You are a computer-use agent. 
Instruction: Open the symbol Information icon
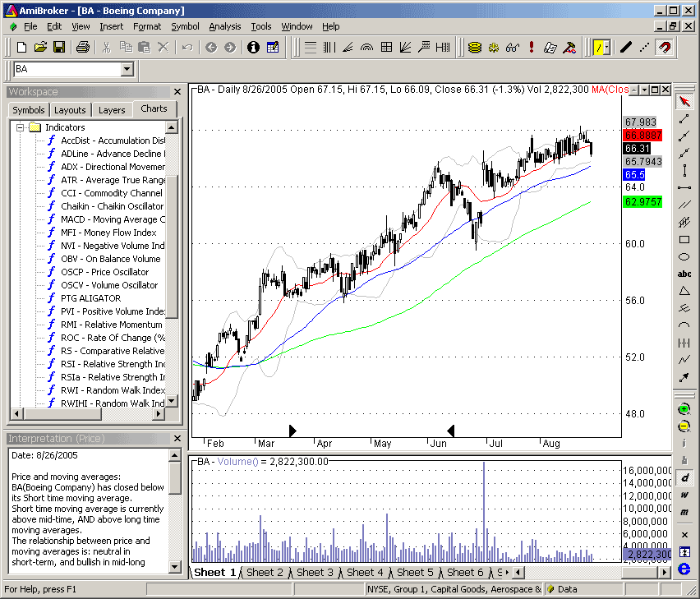[253, 47]
